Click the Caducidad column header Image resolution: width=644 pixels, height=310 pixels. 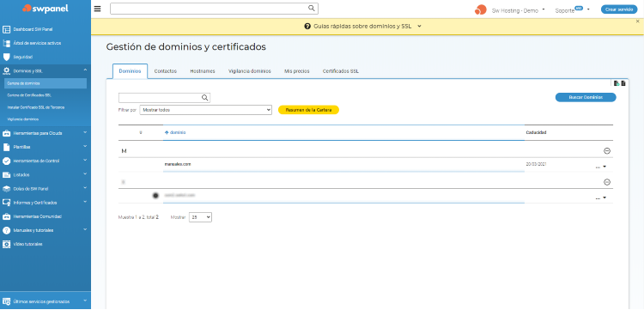click(x=536, y=132)
